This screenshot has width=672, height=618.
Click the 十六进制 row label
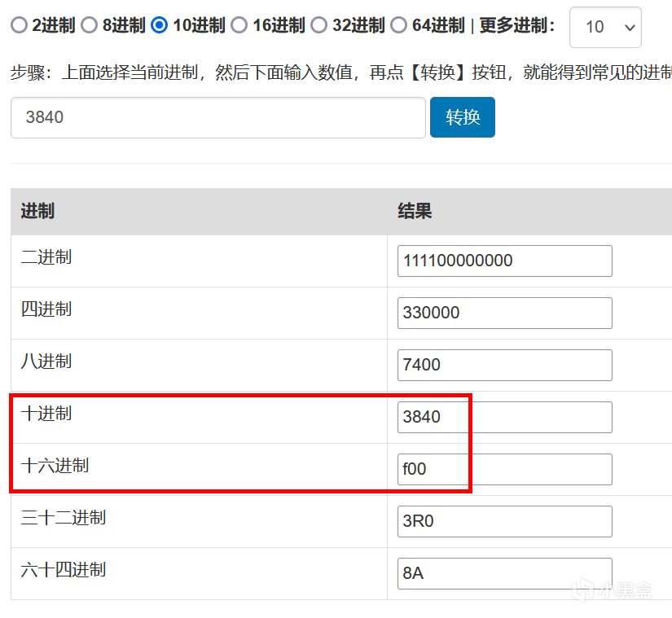pyautogui.click(x=55, y=466)
